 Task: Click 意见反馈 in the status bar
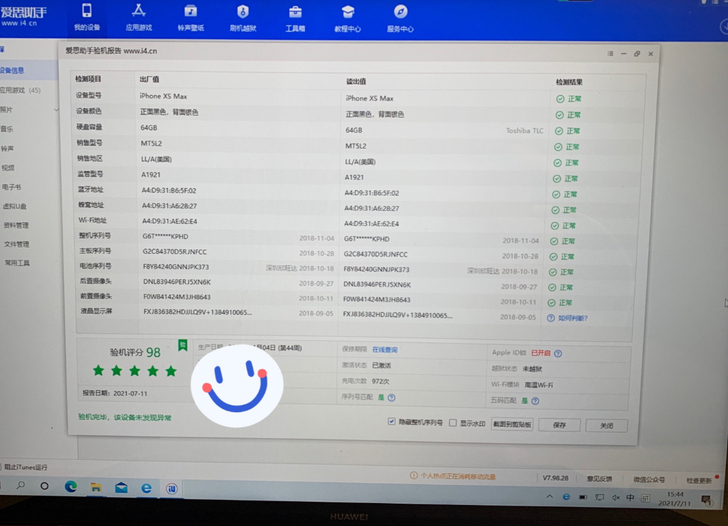point(599,479)
